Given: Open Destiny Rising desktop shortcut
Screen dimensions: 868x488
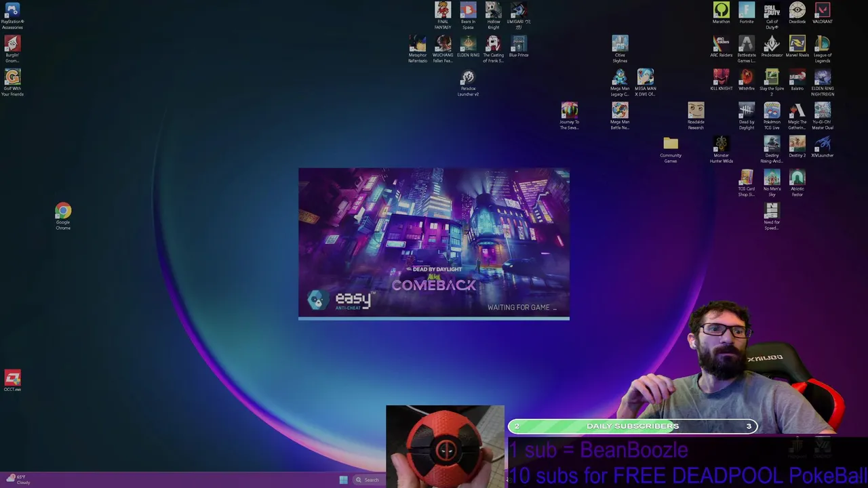Looking at the screenshot, I should 772,150.
